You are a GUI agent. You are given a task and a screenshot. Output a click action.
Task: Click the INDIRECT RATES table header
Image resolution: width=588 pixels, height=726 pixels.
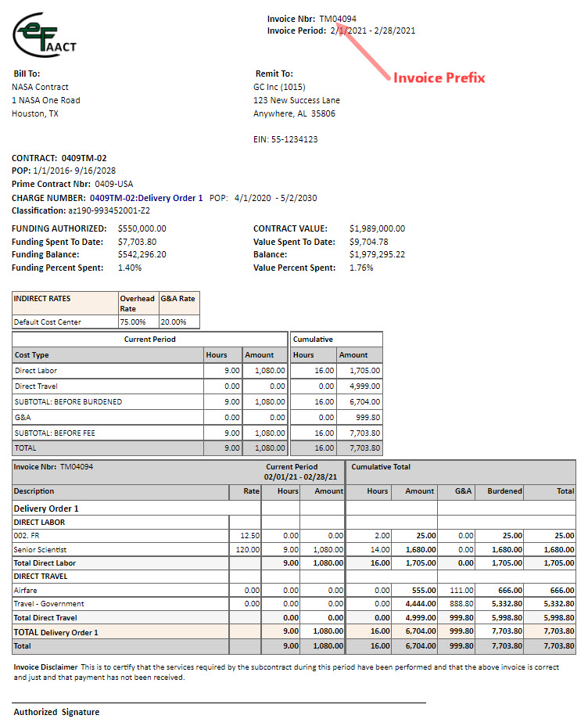pos(43,299)
